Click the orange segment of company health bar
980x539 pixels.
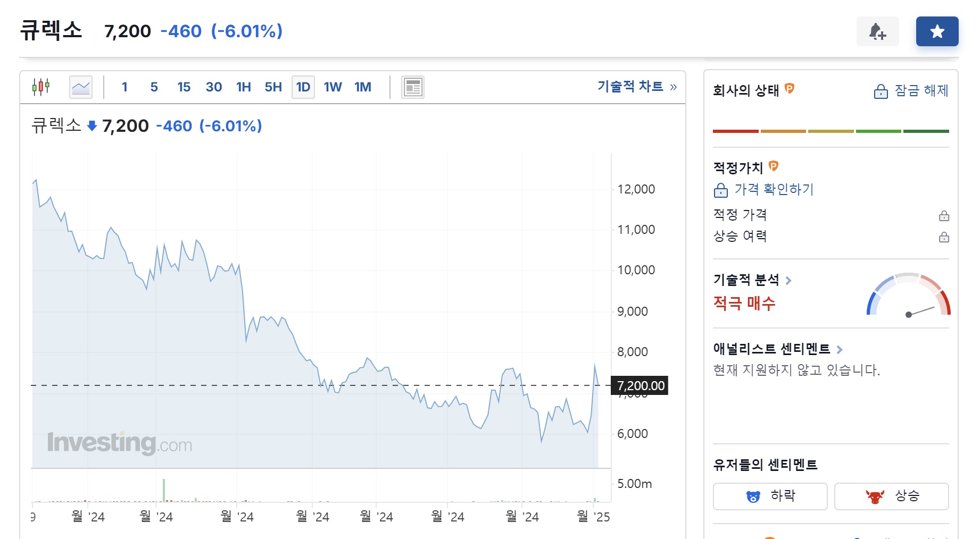(783, 131)
